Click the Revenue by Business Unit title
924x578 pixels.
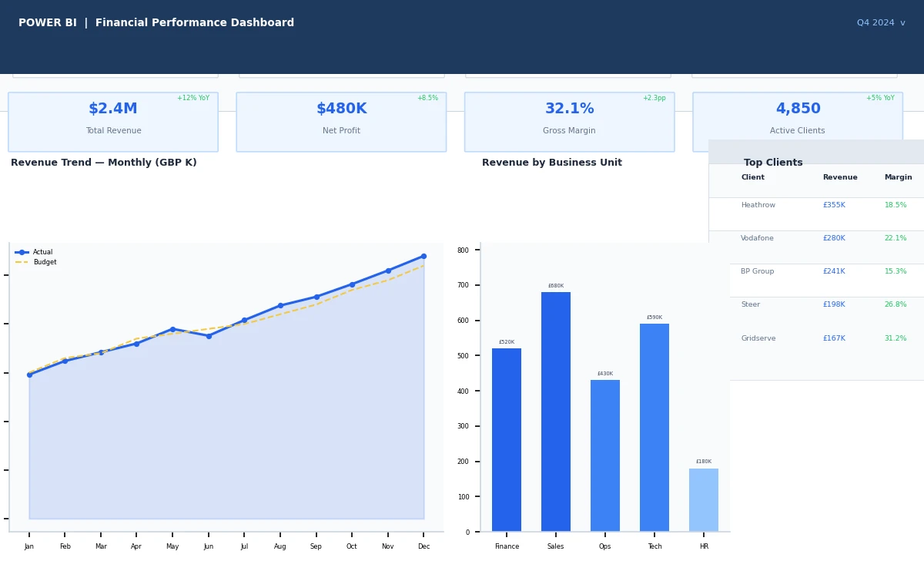coord(552,163)
